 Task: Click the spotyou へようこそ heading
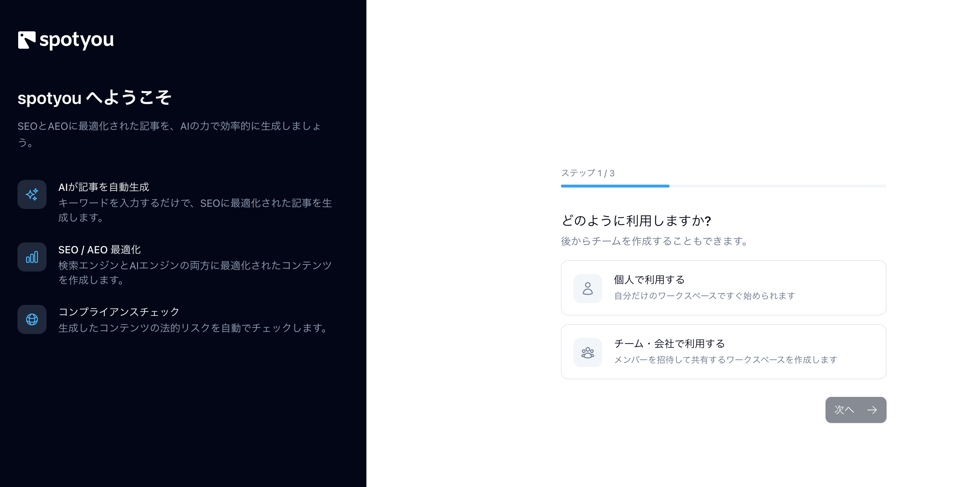(x=95, y=98)
